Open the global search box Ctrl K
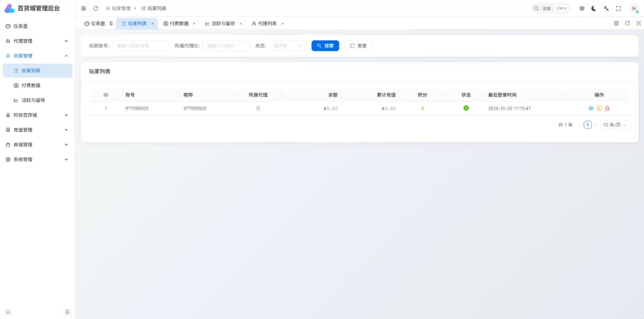Viewport: 644px width, 319px height. click(551, 8)
